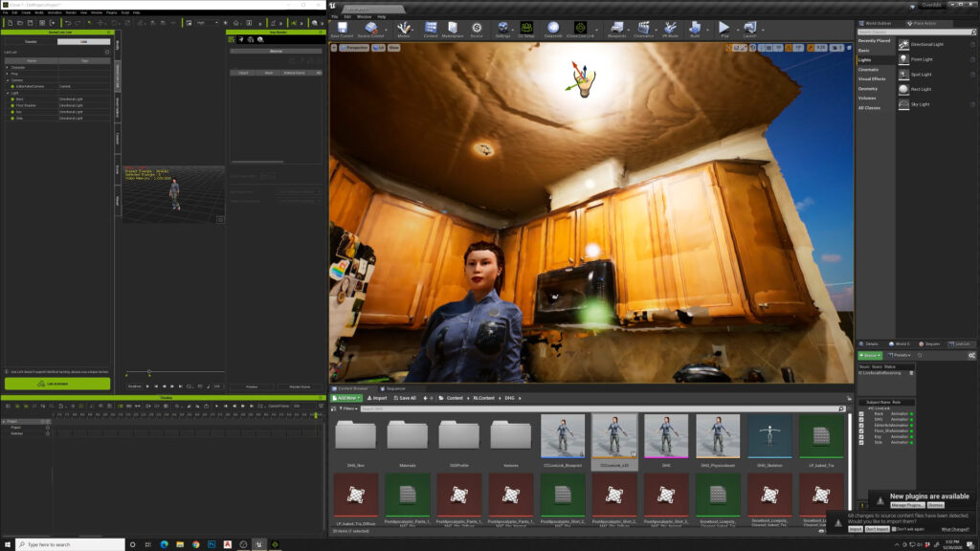The image size is (980, 551).
Task: Open the Unreal File menu
Action: (x=335, y=17)
